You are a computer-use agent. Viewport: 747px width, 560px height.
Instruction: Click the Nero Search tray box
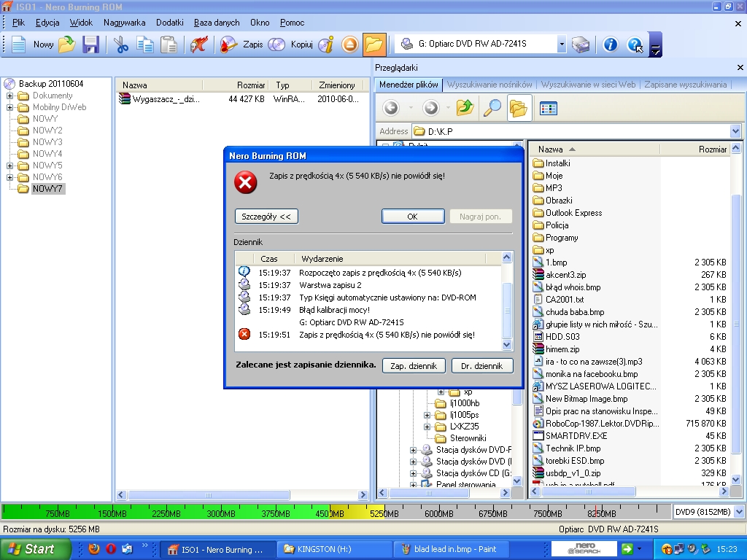584,548
